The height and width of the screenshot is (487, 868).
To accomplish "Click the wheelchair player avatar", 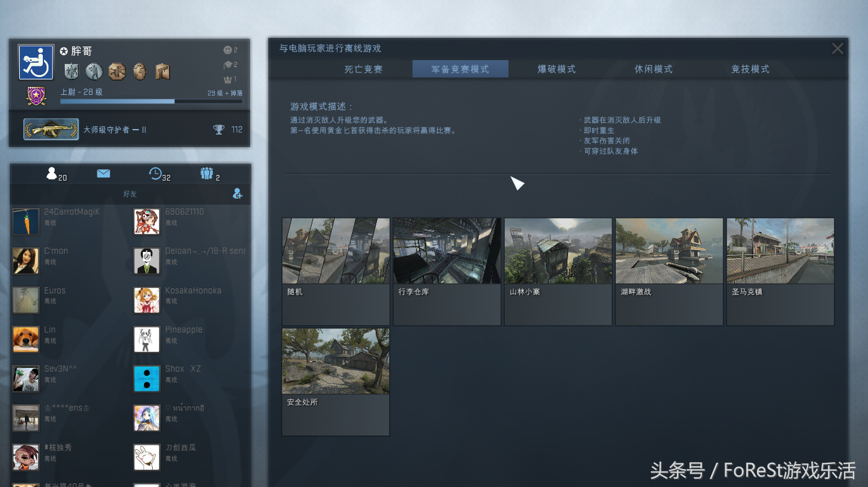I will pos(35,62).
